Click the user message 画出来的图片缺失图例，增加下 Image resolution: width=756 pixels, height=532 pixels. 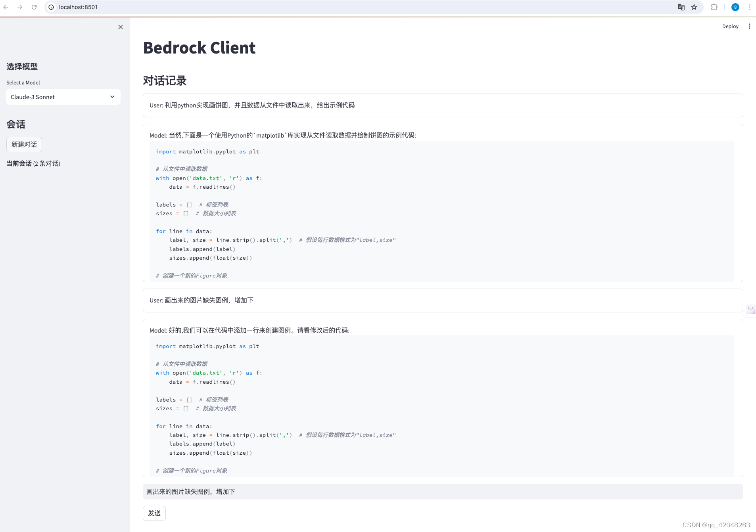coord(443,300)
